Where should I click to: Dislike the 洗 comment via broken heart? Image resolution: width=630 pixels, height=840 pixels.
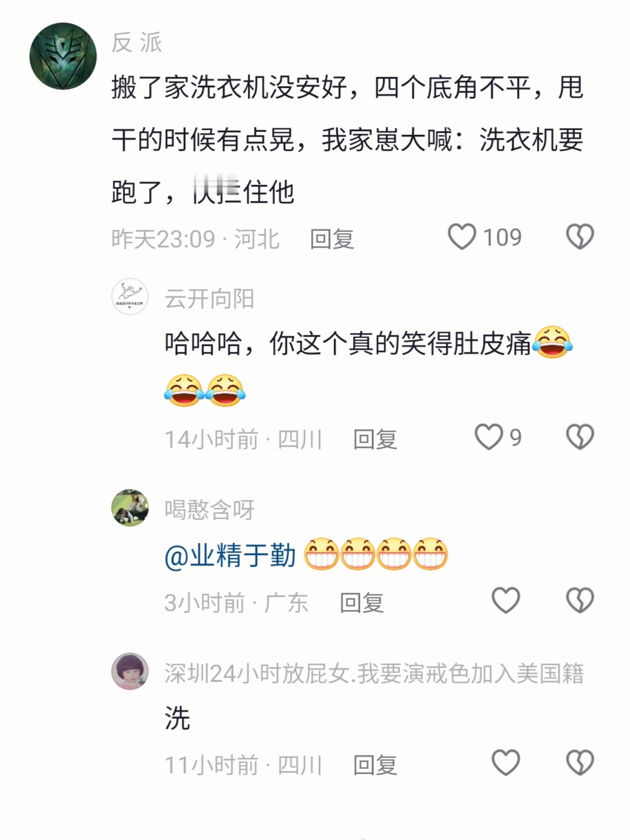[x=580, y=762]
